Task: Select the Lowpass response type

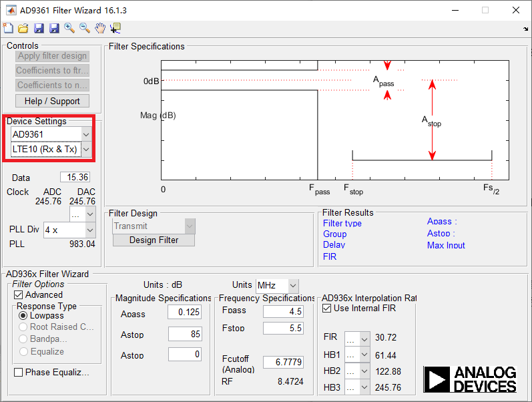Action: pyautogui.click(x=23, y=315)
